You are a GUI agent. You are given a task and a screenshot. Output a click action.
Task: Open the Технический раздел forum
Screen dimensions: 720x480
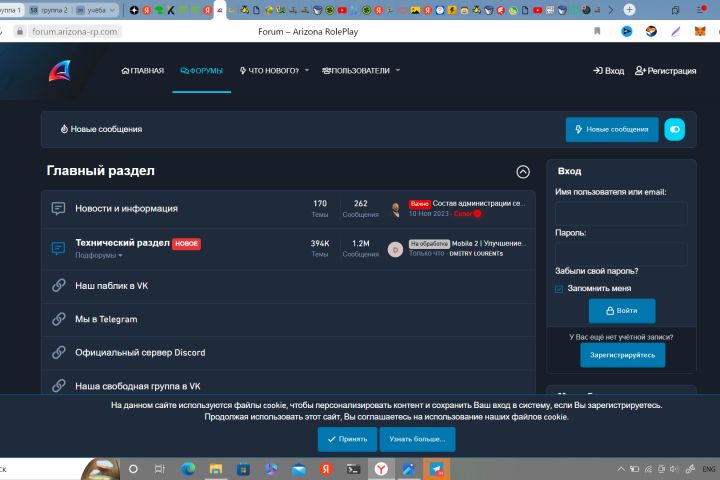tap(122, 243)
